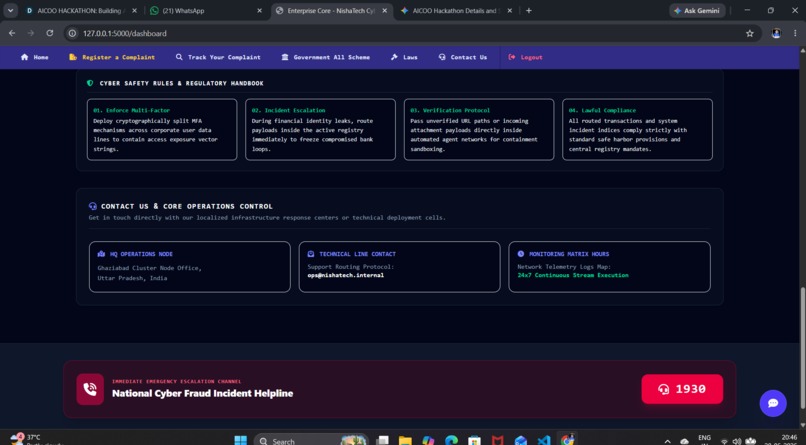Open Track Your Complaint page
806x445 pixels.
coord(218,57)
